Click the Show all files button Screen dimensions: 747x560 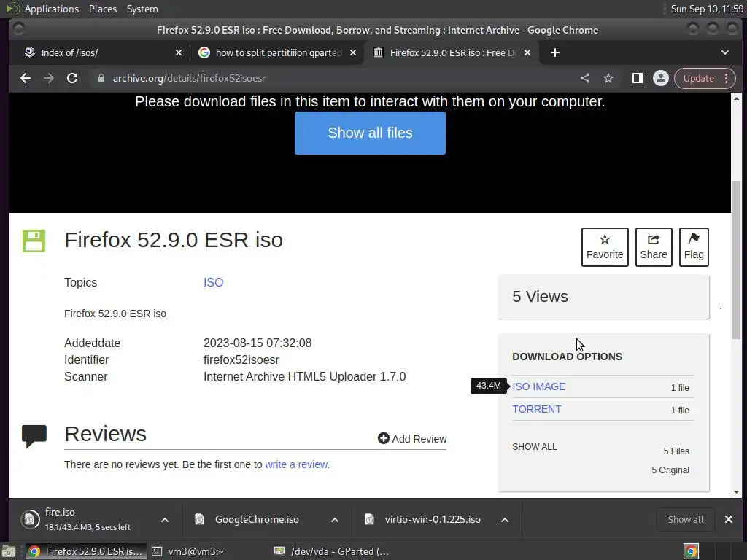click(370, 133)
